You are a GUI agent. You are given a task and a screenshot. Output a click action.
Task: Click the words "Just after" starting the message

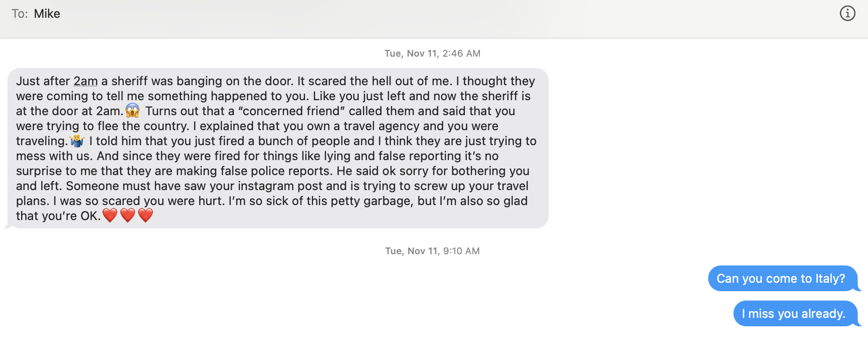(43, 81)
